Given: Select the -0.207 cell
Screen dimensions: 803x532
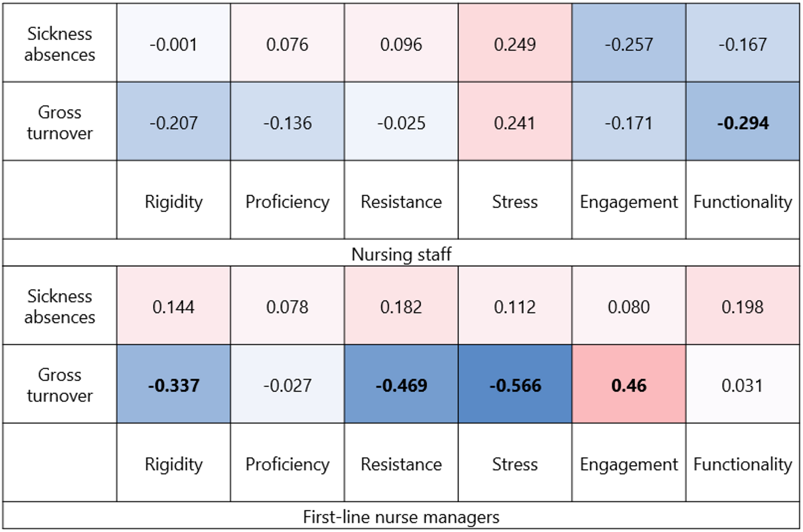Looking at the screenshot, I should coord(174,123).
